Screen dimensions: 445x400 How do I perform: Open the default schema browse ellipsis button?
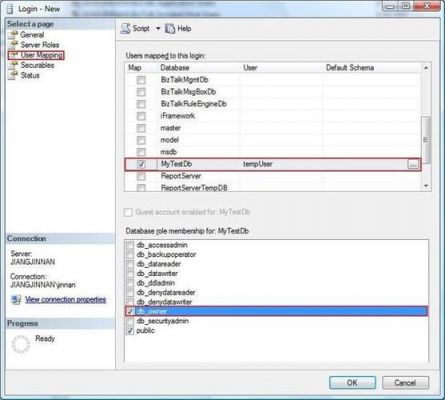coord(413,164)
